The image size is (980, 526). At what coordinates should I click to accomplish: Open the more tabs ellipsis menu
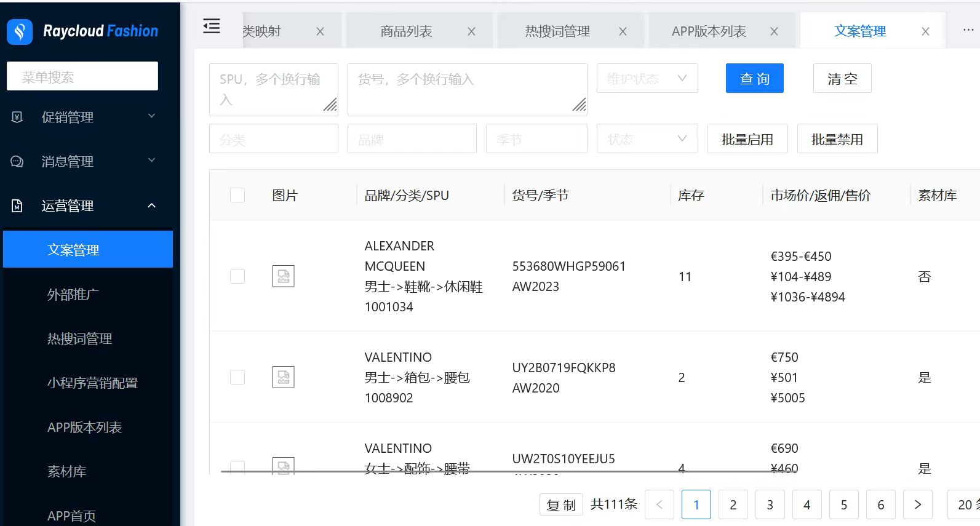[x=968, y=30]
